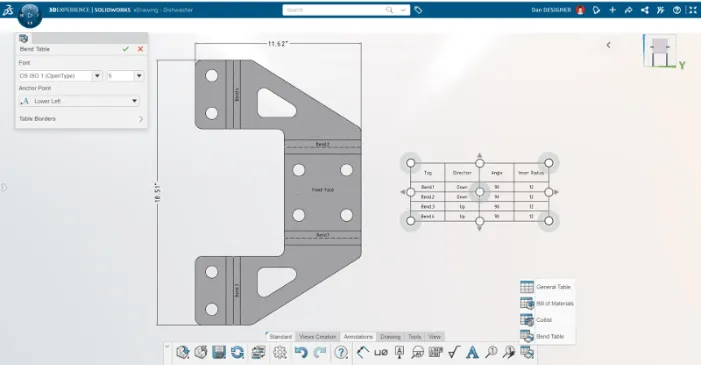The image size is (701, 365).
Task: Open the settings gear in toolbar
Action: tap(280, 352)
